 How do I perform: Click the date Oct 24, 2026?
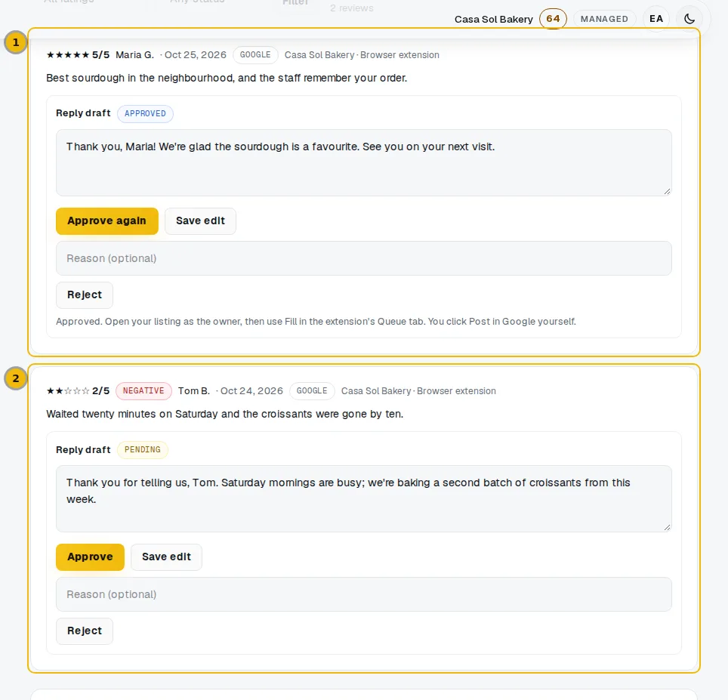coord(251,391)
